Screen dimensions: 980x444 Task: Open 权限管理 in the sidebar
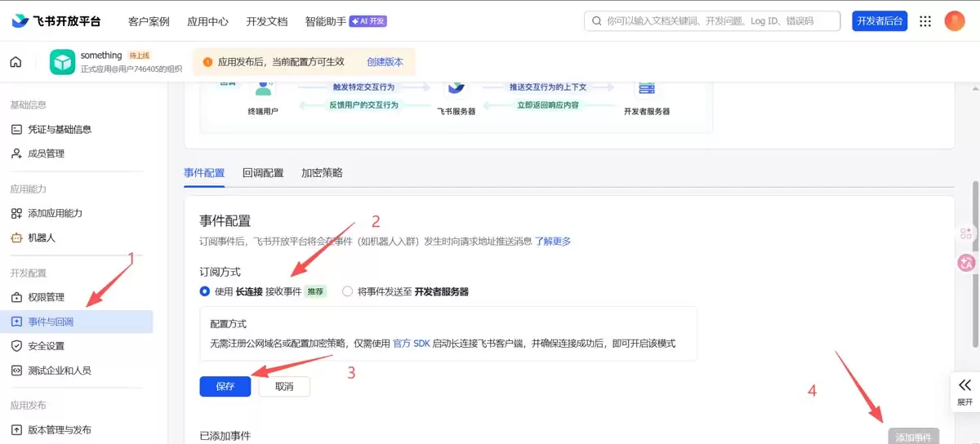(46, 297)
